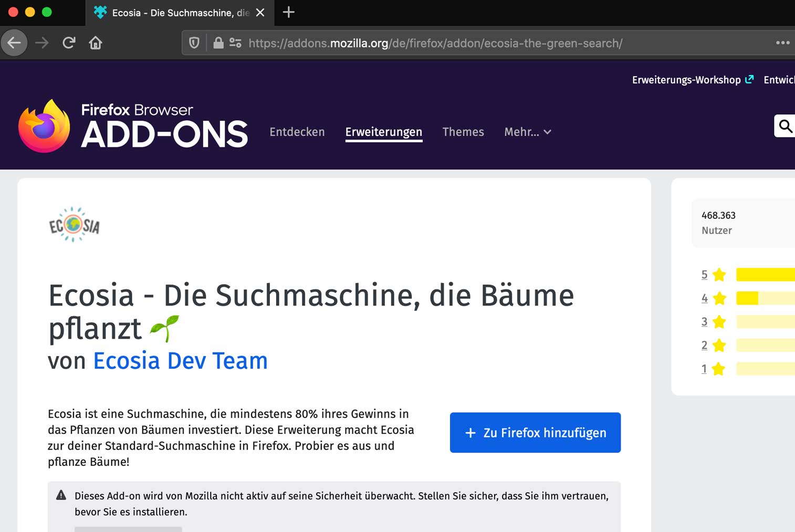This screenshot has width=795, height=532.
Task: Open site permissions icon in address bar
Action: point(235,43)
